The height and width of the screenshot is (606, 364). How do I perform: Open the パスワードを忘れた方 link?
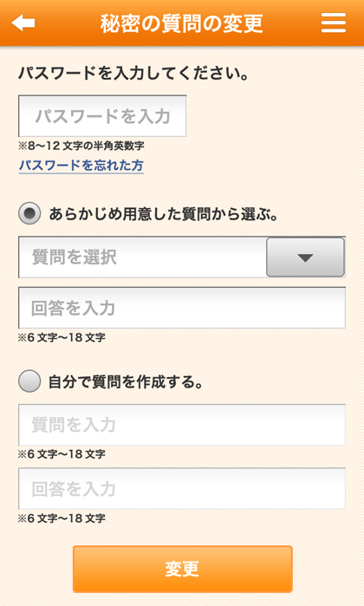[x=81, y=166]
